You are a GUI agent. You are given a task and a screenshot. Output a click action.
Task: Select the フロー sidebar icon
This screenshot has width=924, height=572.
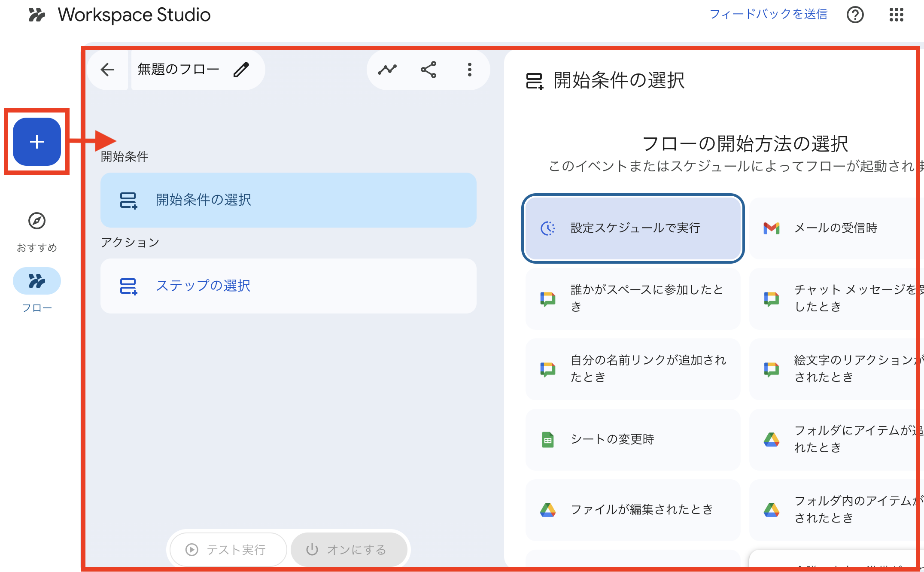[x=37, y=281]
